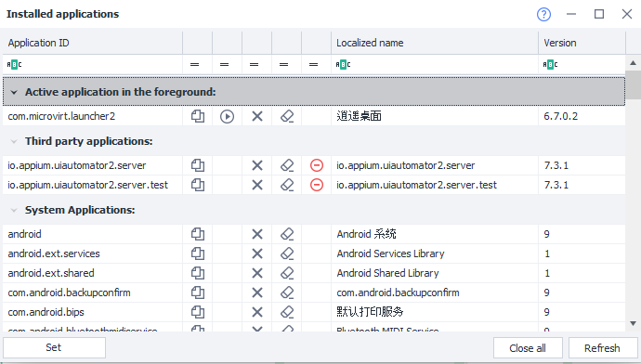The height and width of the screenshot is (364, 641).
Task: Open equals filter for launch column
Action: pyautogui.click(x=225, y=65)
